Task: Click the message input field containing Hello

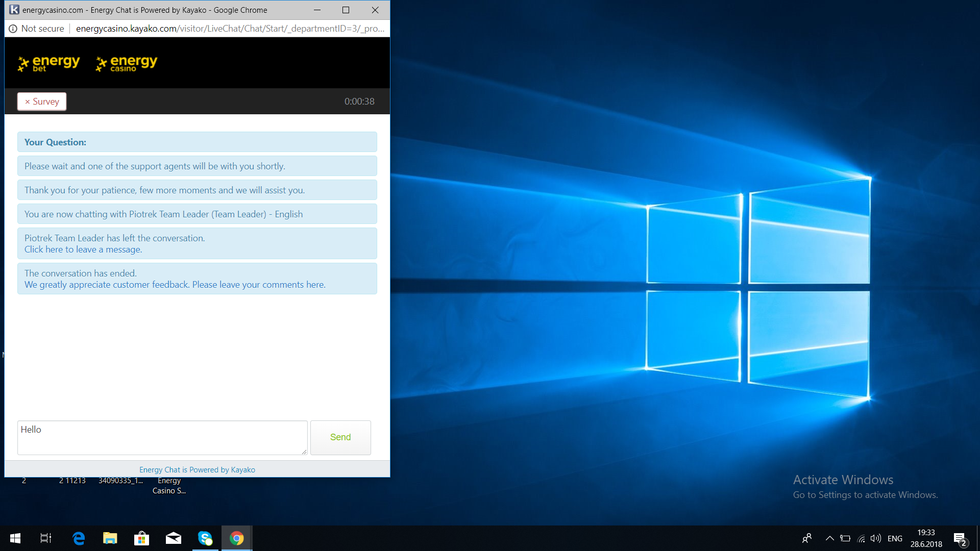Action: [162, 437]
